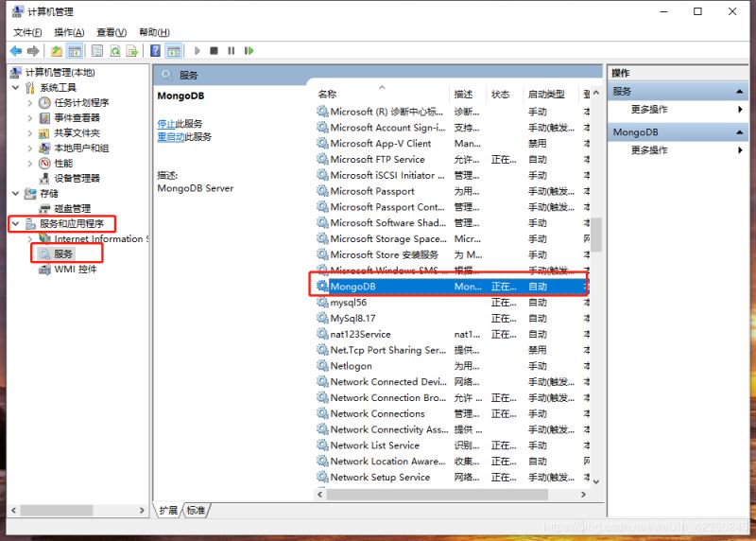
Task: Expand the 共享文件夹 node
Action: pyautogui.click(x=30, y=133)
